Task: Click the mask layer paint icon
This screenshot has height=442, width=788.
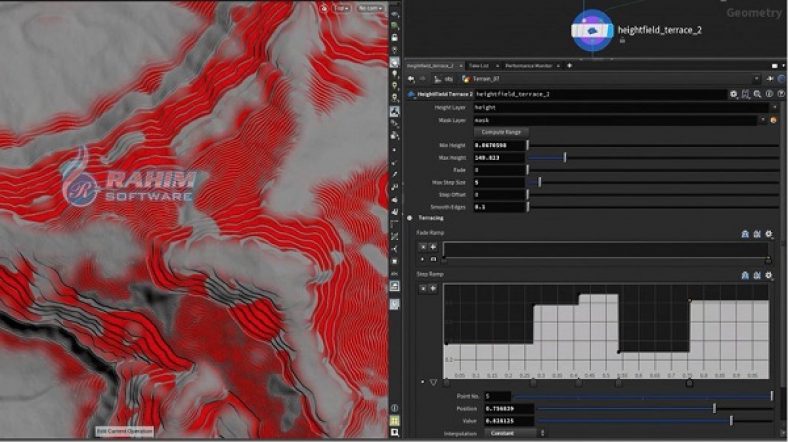Action: [x=773, y=120]
